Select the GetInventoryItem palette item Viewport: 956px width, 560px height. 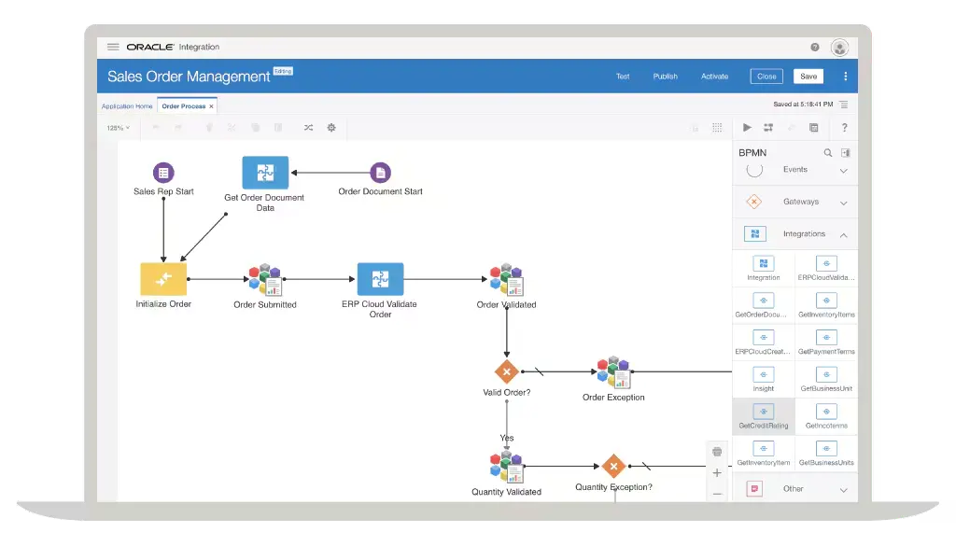764,454
